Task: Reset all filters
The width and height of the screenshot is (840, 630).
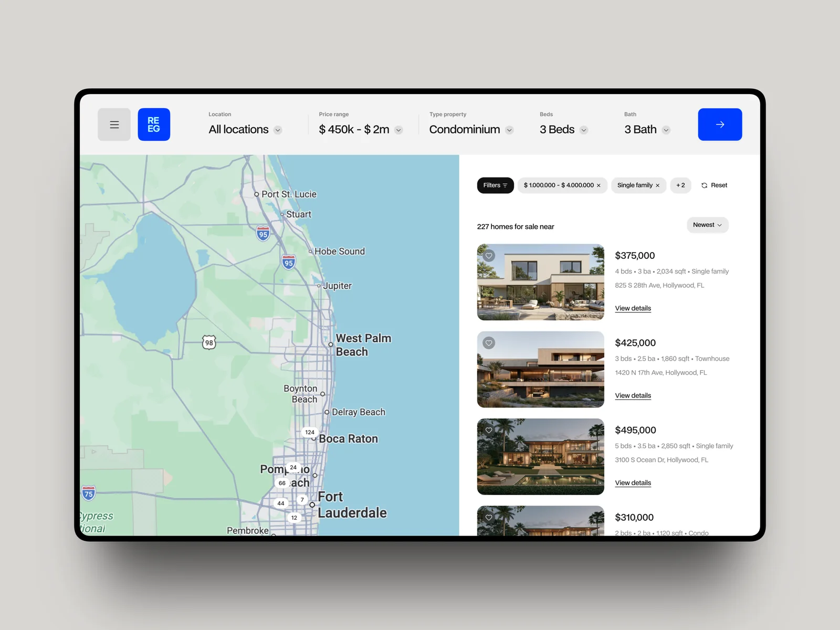Action: (714, 185)
